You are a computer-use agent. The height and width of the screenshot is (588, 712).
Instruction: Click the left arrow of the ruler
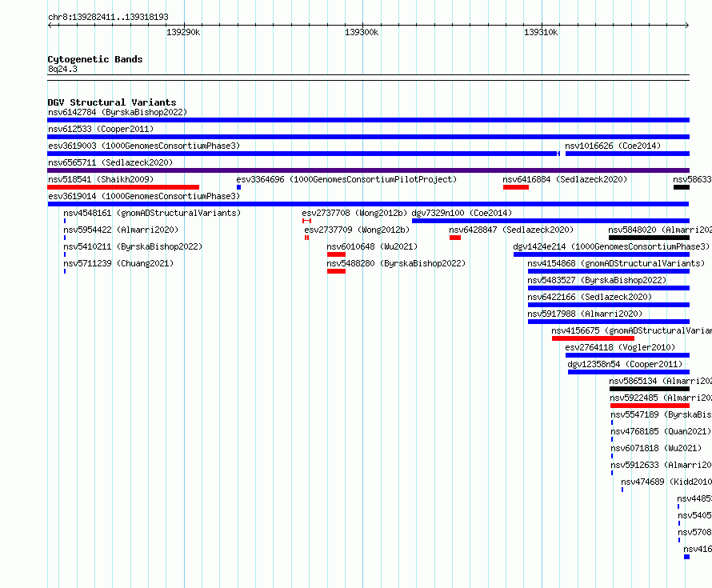point(50,26)
